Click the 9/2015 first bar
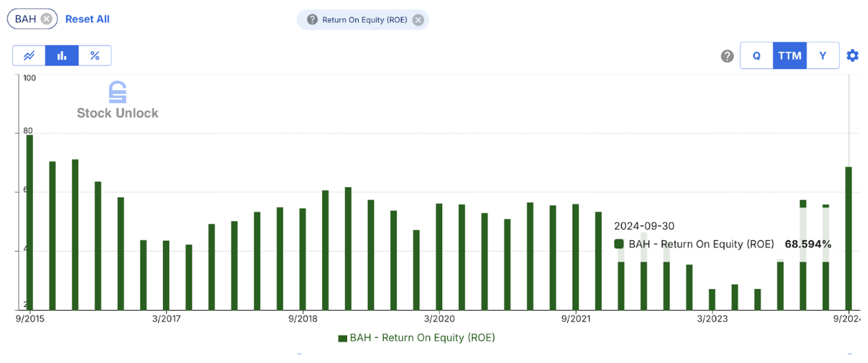 (30, 222)
